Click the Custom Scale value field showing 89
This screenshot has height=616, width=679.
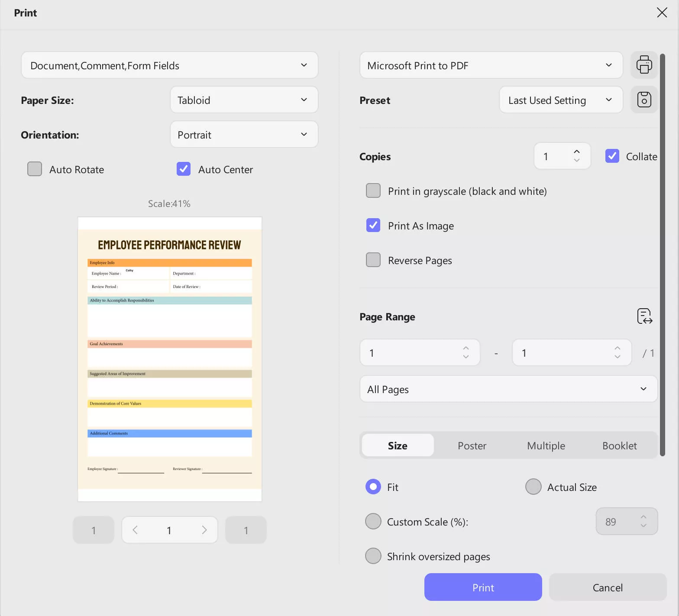(627, 521)
